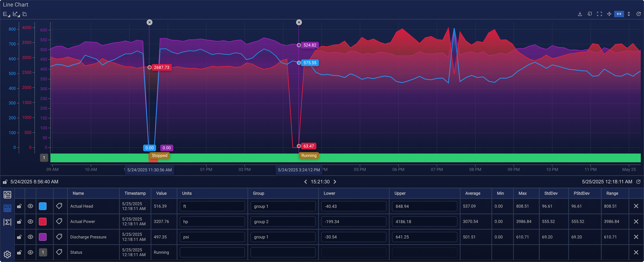Viewport: 644px width, 262px height.
Task: Hide the Actual Head series
Action: [30, 206]
